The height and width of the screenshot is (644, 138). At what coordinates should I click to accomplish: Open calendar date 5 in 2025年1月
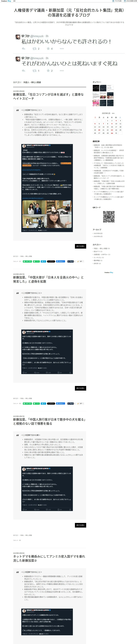[x=95, y=124]
